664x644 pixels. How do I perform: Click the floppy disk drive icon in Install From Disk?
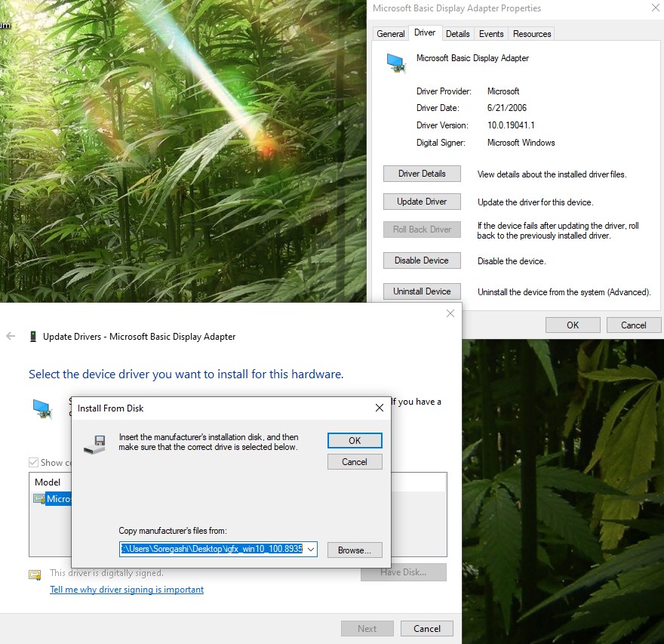[95, 445]
